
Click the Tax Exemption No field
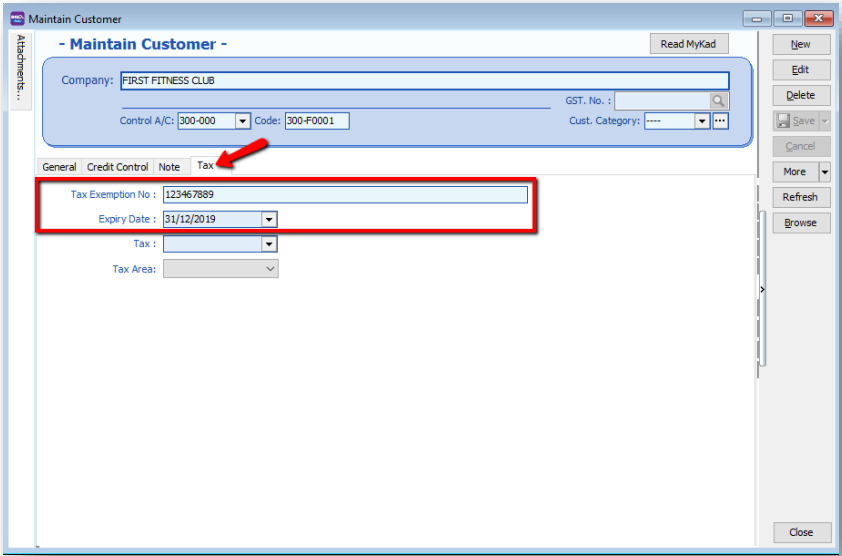coord(344,195)
